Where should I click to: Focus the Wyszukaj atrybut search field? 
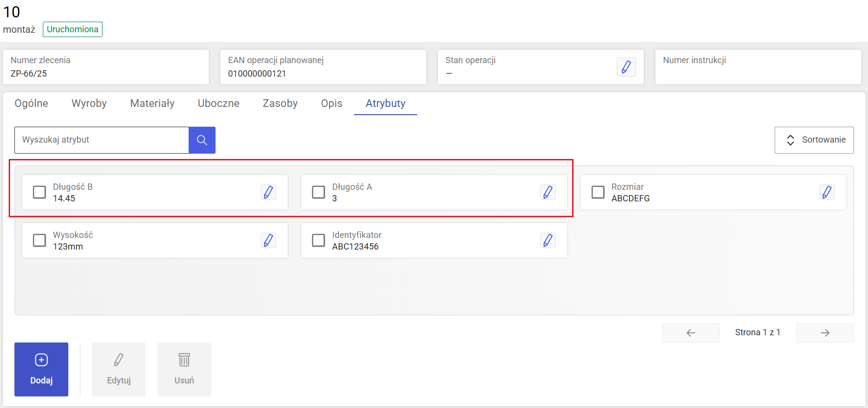(102, 140)
